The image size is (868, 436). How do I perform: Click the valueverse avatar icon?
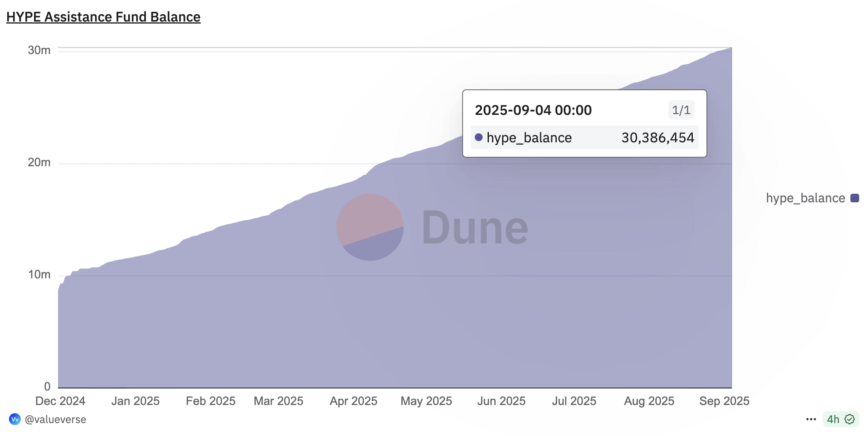click(x=15, y=419)
